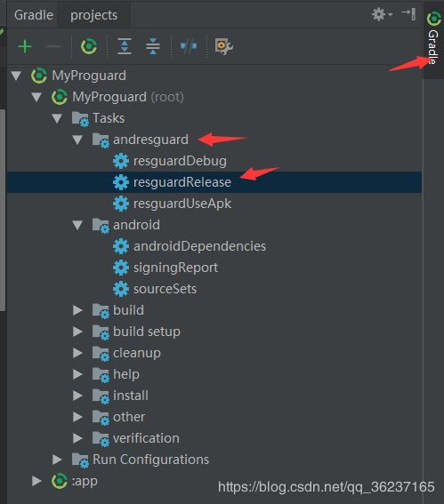Select the build setup group label
Viewport: 444px width, 504px height.
point(147,332)
